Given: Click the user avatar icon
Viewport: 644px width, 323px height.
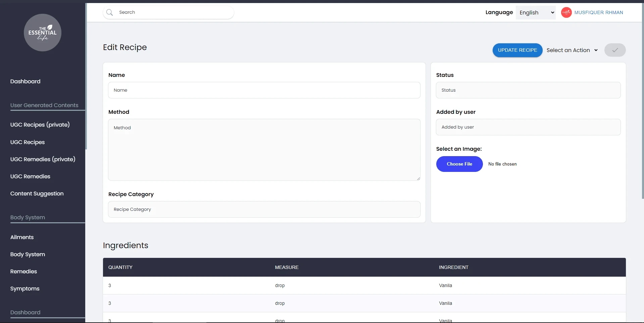Looking at the screenshot, I should pos(566,12).
